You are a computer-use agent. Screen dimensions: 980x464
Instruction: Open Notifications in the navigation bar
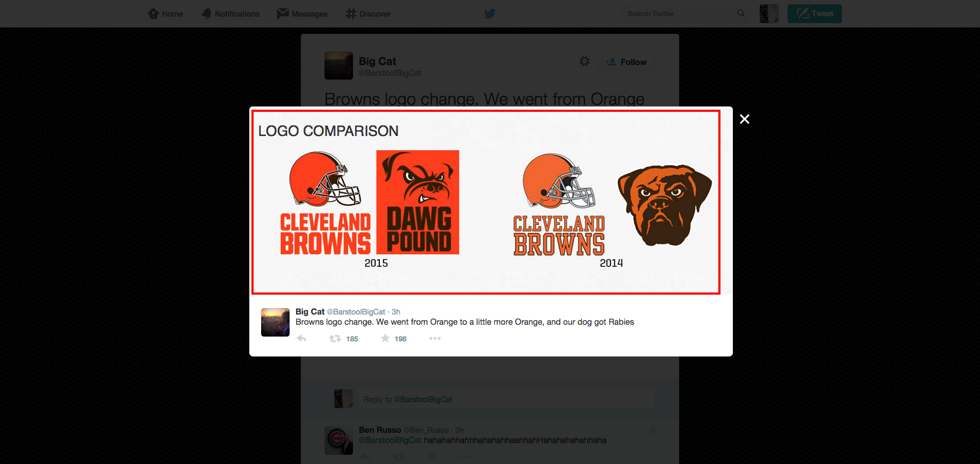point(230,13)
